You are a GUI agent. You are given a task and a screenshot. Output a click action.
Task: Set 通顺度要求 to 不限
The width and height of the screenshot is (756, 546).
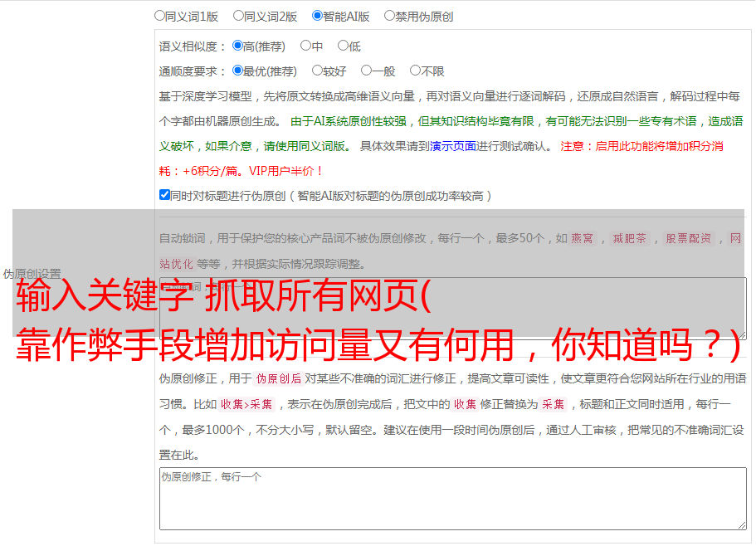pyautogui.click(x=415, y=71)
